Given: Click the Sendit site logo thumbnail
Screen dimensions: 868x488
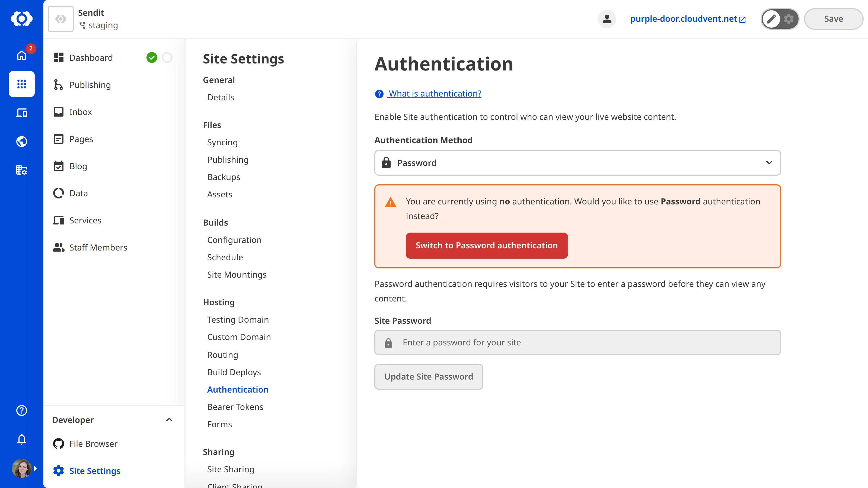Looking at the screenshot, I should point(61,19).
